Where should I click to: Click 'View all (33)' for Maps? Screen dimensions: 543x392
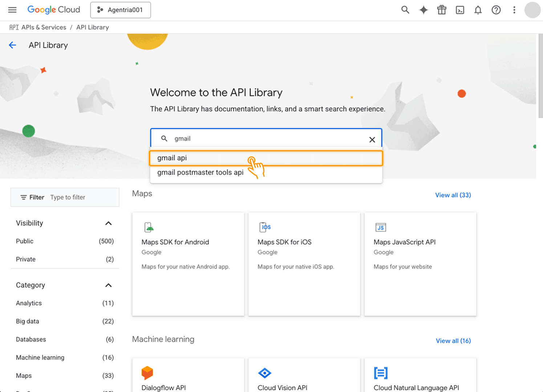[x=453, y=195]
